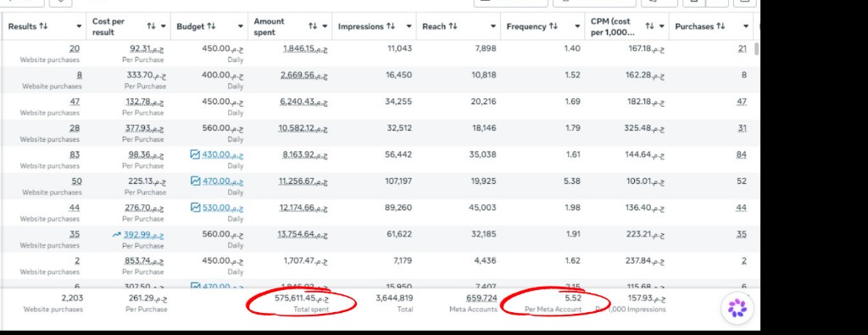Click the Amount spent sort arrows
This screenshot has height=335, width=868.
[x=313, y=26]
